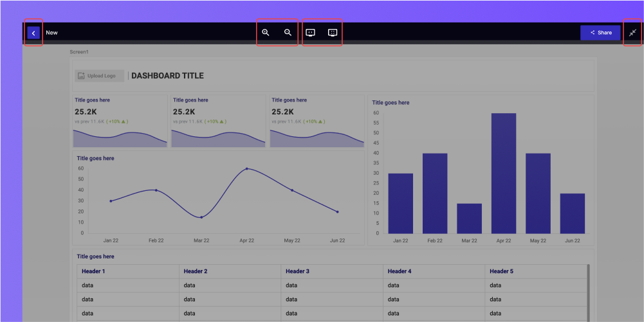Click the Jan 22 point on line chart
Image resolution: width=644 pixels, height=322 pixels.
coord(111,201)
